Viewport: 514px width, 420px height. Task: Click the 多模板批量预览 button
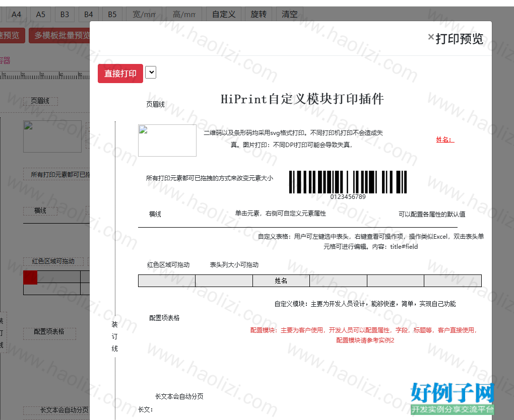[x=59, y=35]
